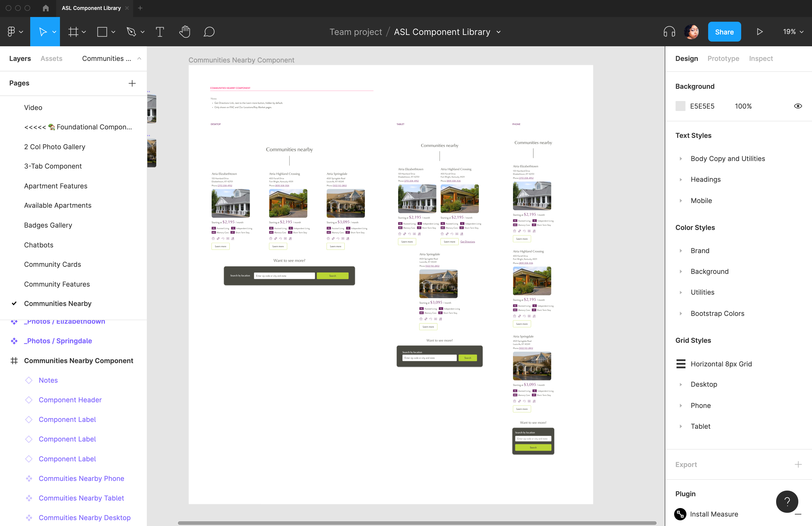Click Team project breadcrumb link
This screenshot has height=526, width=812.
pyautogui.click(x=355, y=32)
